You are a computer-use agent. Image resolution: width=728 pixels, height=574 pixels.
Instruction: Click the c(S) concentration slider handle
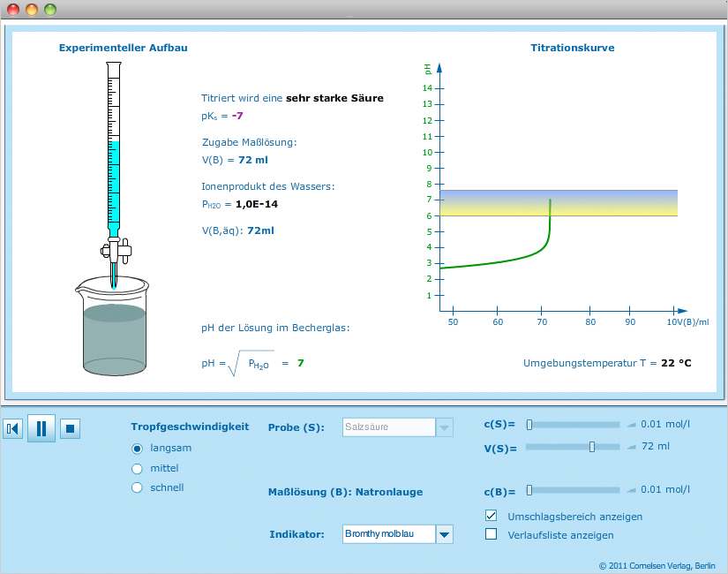coord(529,425)
